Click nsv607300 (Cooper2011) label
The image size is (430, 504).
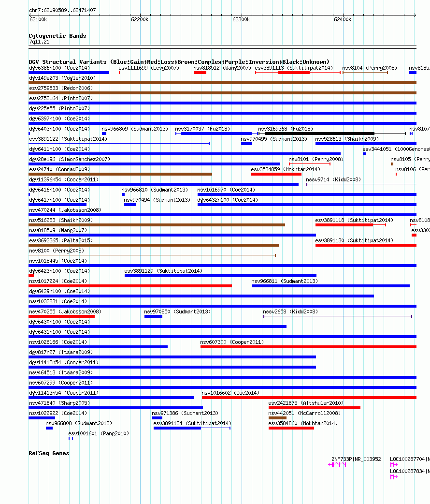point(232,342)
